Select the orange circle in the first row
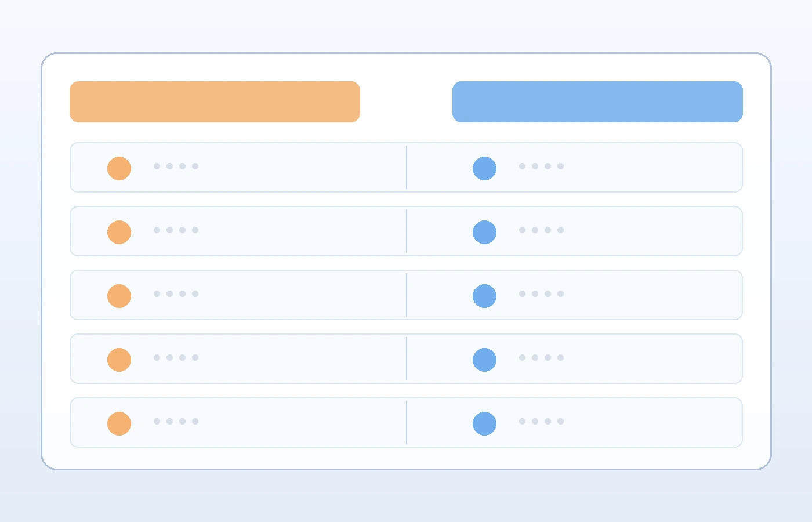 [x=119, y=168]
